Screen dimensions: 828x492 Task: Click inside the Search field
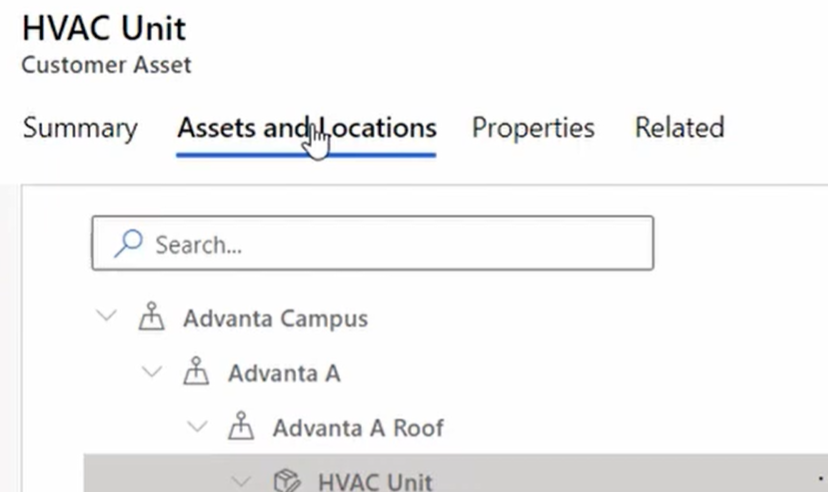coord(373,243)
